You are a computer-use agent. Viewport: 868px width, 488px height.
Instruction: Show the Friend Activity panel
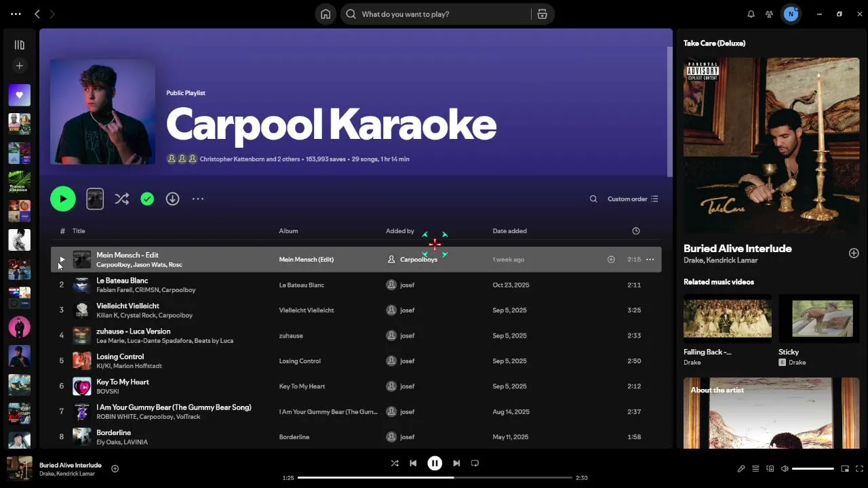769,14
